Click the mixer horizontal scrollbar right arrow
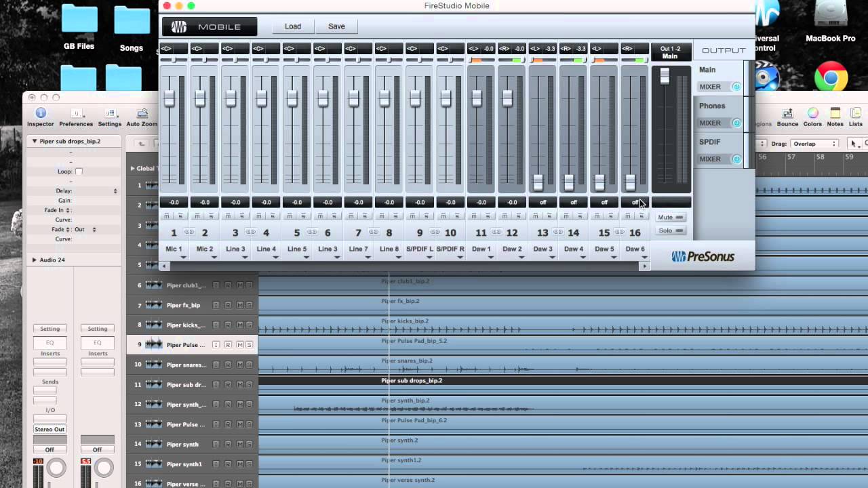Image resolution: width=868 pixels, height=488 pixels. coord(644,266)
